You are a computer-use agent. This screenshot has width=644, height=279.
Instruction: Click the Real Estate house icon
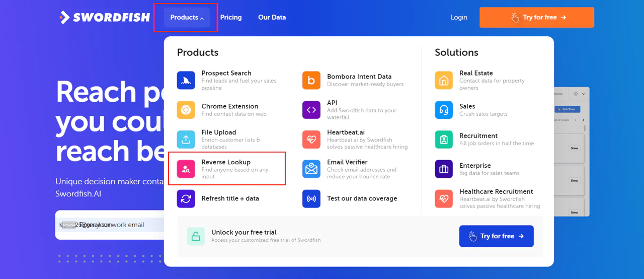(x=444, y=80)
